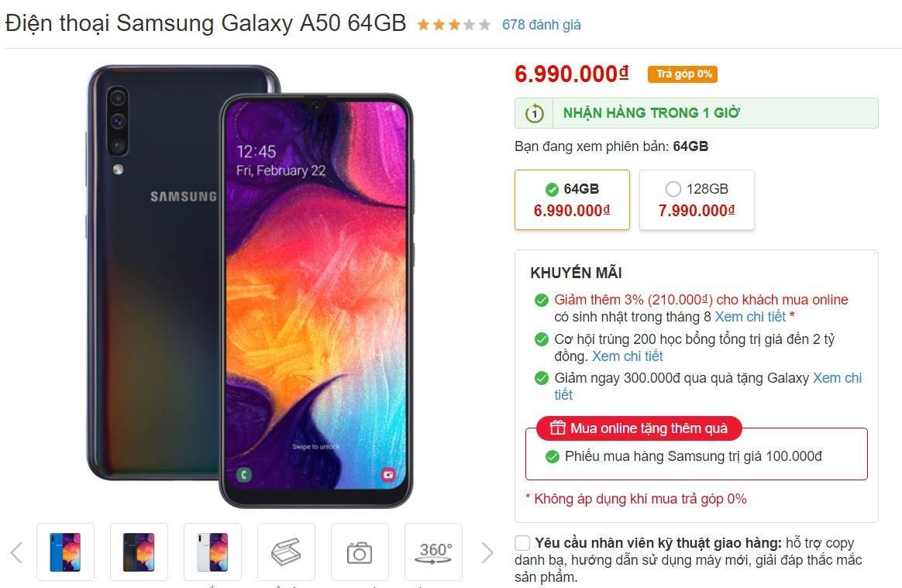Click the 1-hour delivery clock icon
This screenshot has width=902, height=588.
click(535, 113)
